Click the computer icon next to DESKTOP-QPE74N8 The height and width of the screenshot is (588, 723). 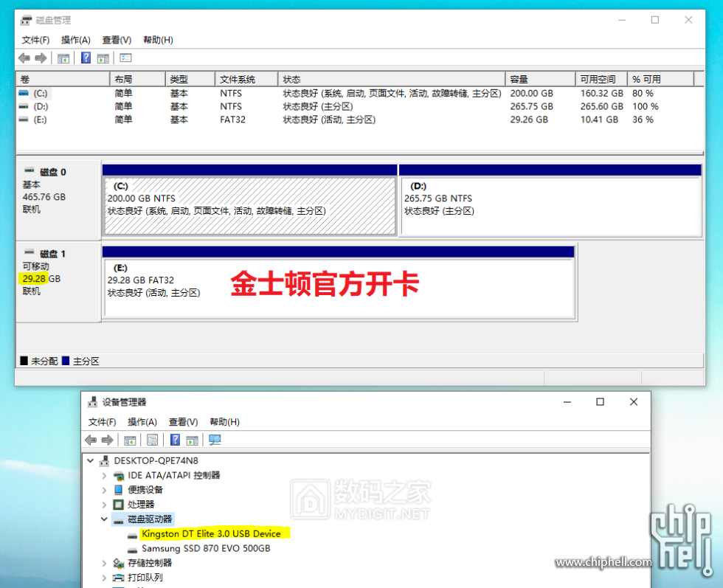click(x=105, y=460)
